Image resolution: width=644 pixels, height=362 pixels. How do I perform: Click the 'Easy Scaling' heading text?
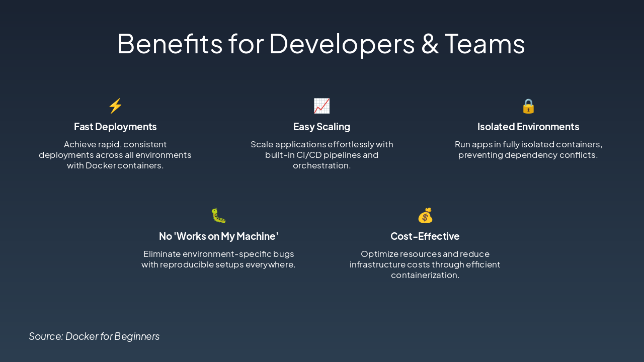321,127
